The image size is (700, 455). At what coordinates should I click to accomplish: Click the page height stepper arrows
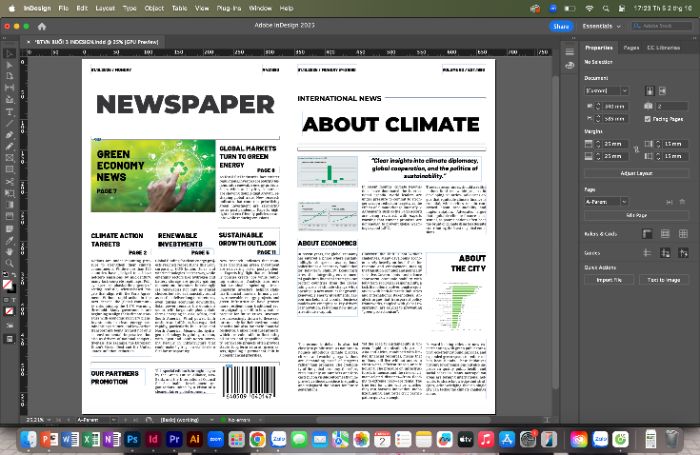(598, 119)
